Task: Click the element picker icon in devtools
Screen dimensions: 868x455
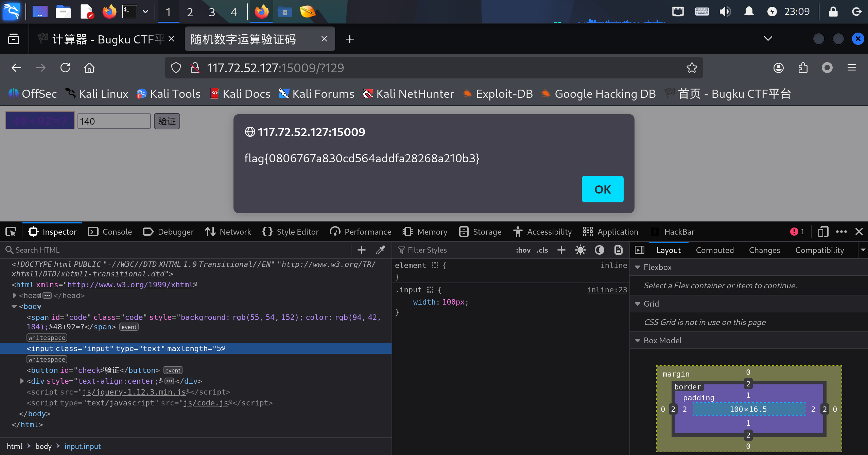Action: coord(11,232)
